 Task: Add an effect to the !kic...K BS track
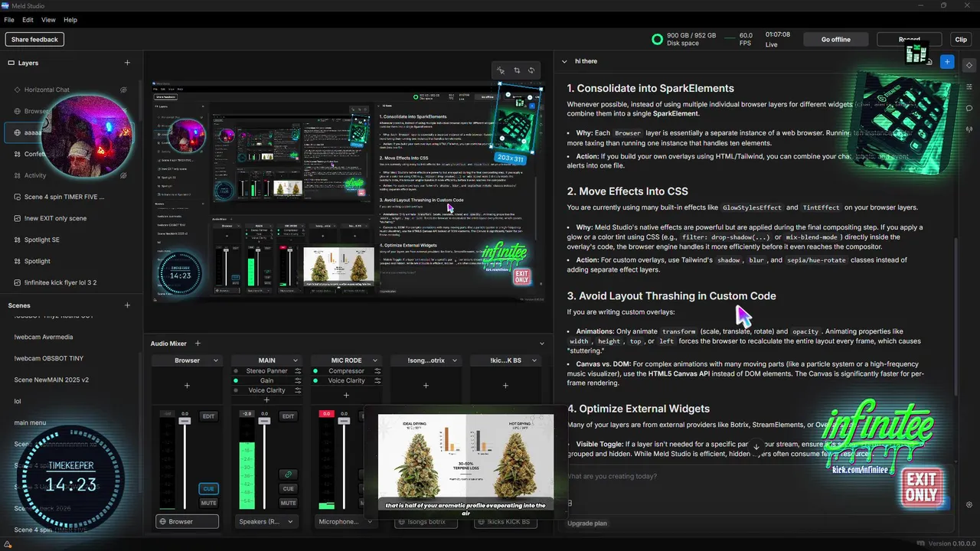coord(505,386)
